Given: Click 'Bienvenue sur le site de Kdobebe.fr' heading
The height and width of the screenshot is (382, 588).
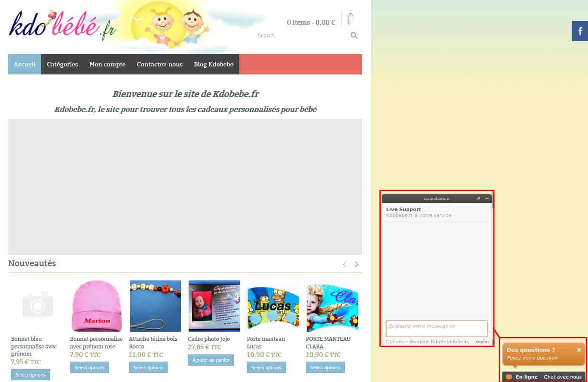Looking at the screenshot, I should [x=186, y=94].
